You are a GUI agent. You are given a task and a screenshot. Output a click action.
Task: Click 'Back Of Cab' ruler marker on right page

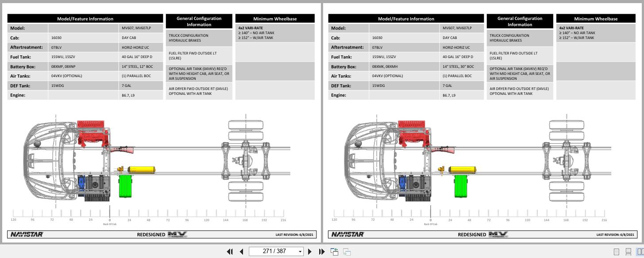(x=431, y=224)
